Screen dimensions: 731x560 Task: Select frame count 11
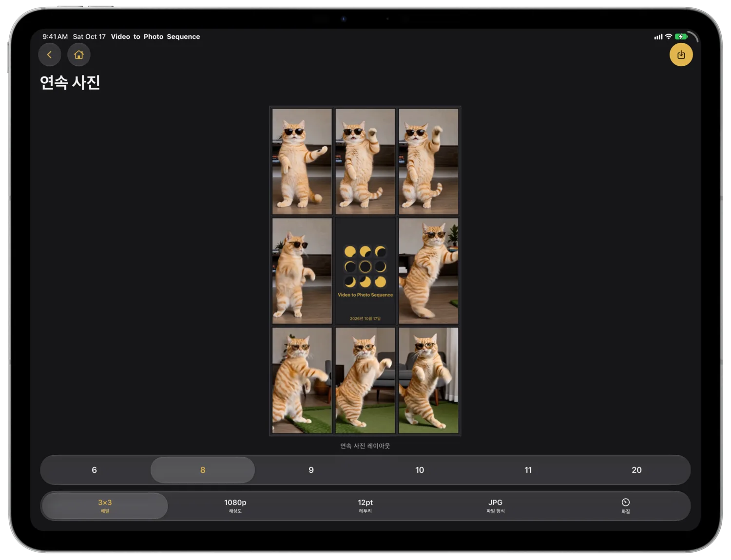point(528,470)
